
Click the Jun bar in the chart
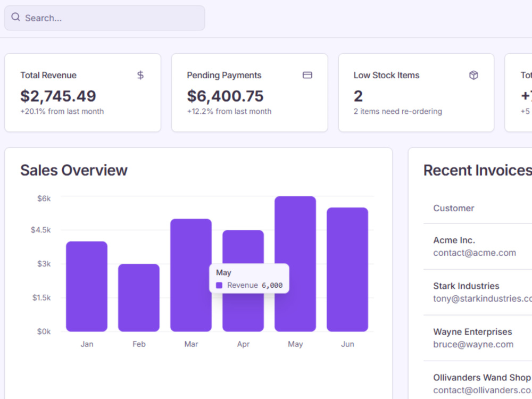pyautogui.click(x=347, y=269)
